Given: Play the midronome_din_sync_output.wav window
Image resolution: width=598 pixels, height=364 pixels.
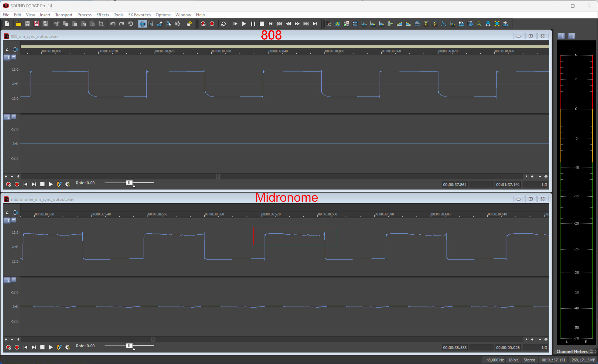Looking at the screenshot, I should click(51, 347).
